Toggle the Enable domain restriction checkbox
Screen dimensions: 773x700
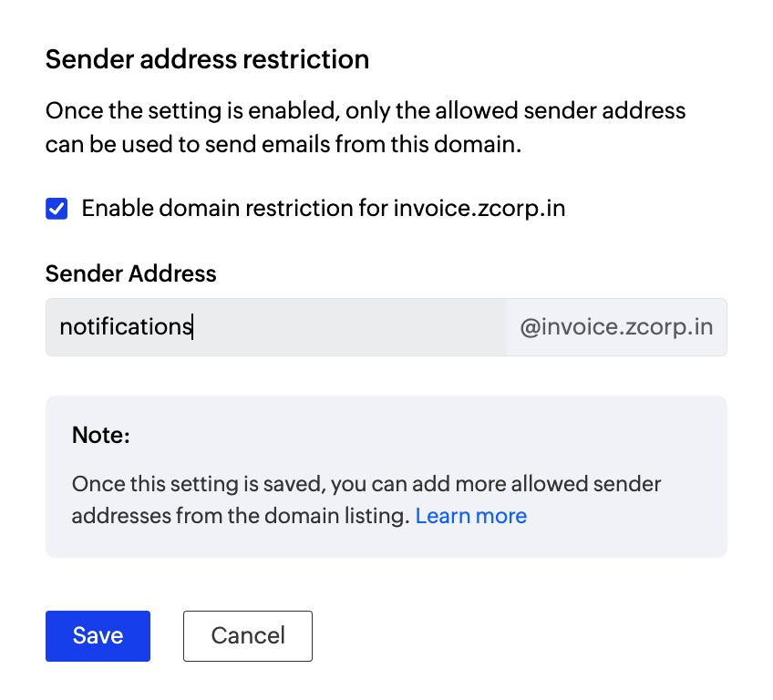coord(57,209)
